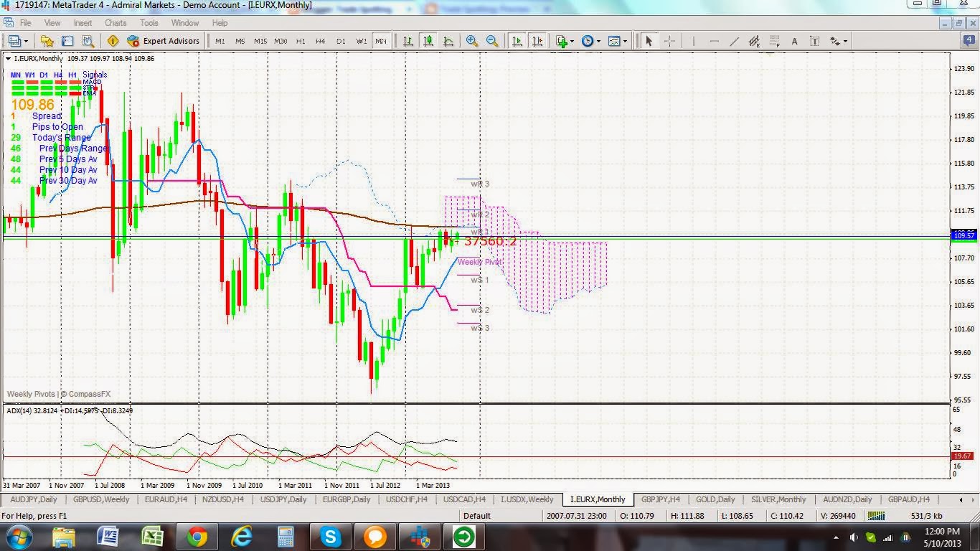
Task: Select the H4 timeframe
Action: (x=321, y=41)
